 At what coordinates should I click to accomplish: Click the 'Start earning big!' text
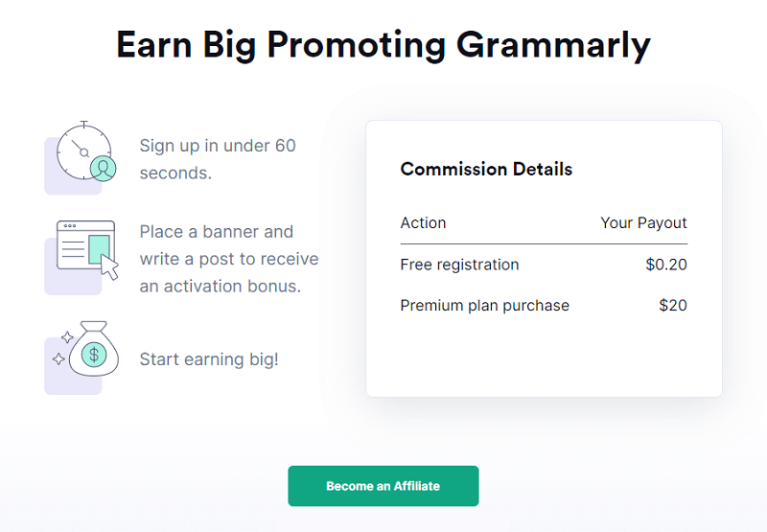[209, 359]
